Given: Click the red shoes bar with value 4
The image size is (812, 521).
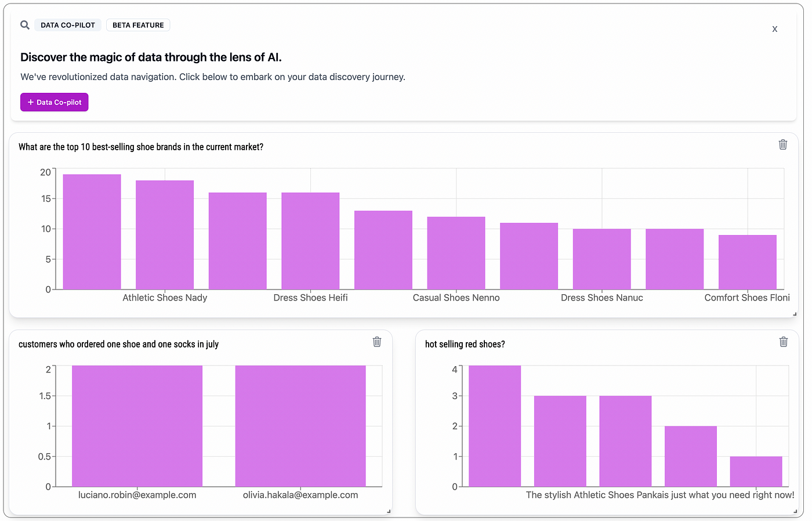Looking at the screenshot, I should pyautogui.click(x=495, y=426).
